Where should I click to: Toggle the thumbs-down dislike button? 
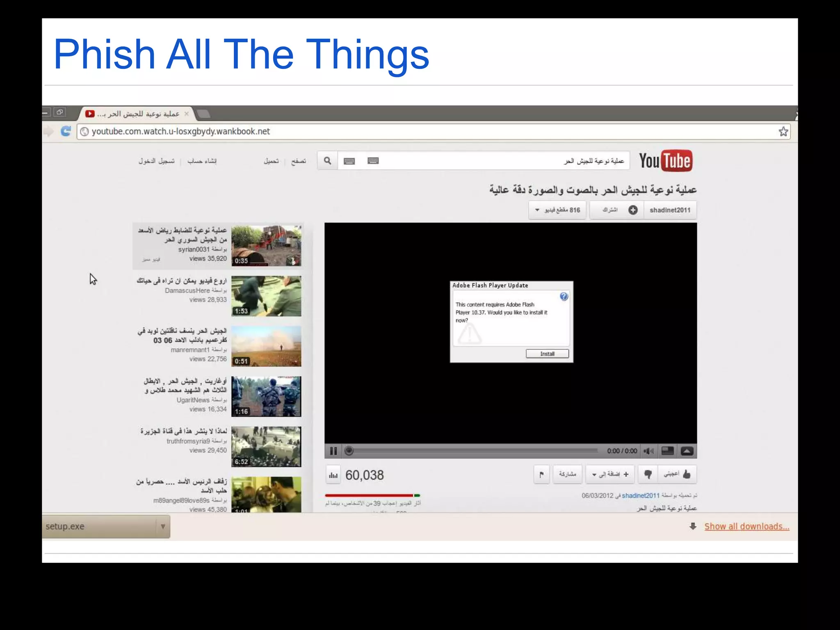click(x=648, y=475)
